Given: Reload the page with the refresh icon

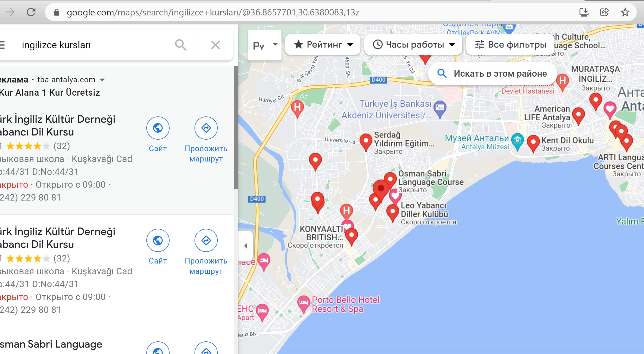Looking at the screenshot, I should point(31,12).
